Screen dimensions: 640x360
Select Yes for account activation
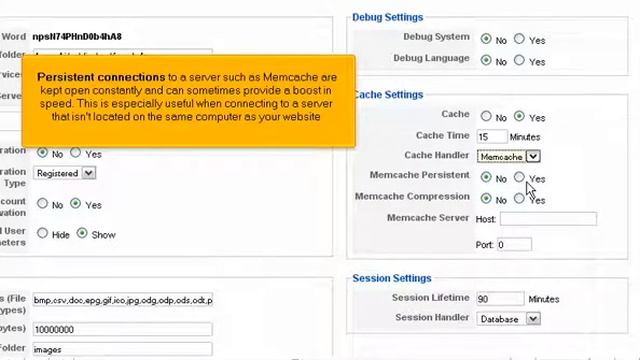coord(76,203)
